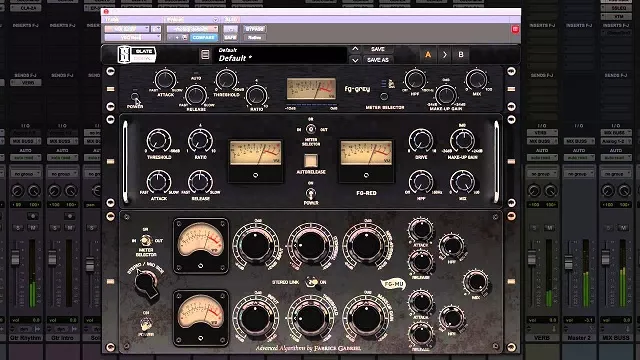Screen dimensions: 640x360
Task: Click the FG-MU upper channel Input knob
Action: 256,246
